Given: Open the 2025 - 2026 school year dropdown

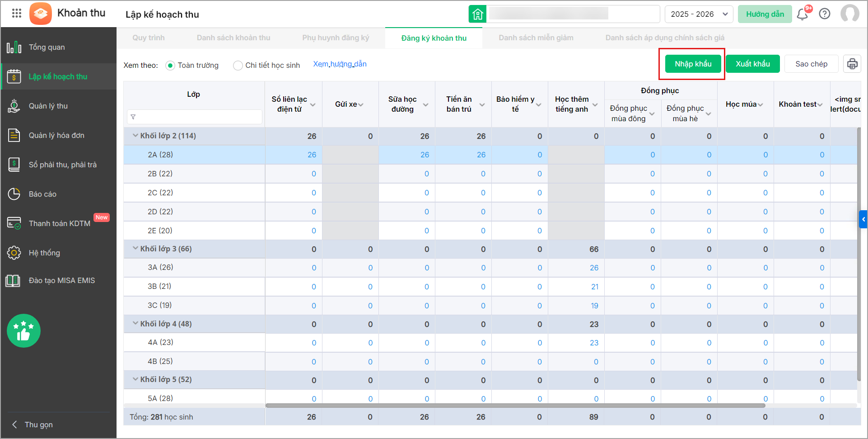Looking at the screenshot, I should coord(698,14).
